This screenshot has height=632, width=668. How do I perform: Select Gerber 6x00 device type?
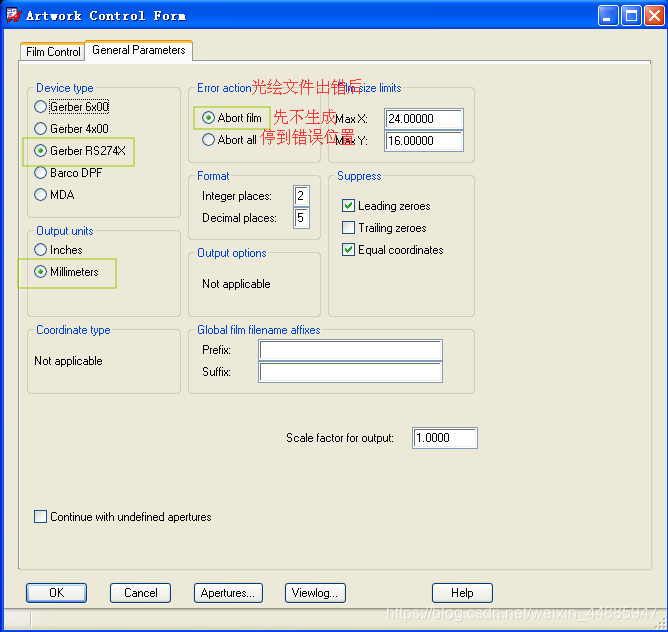pyautogui.click(x=41, y=107)
